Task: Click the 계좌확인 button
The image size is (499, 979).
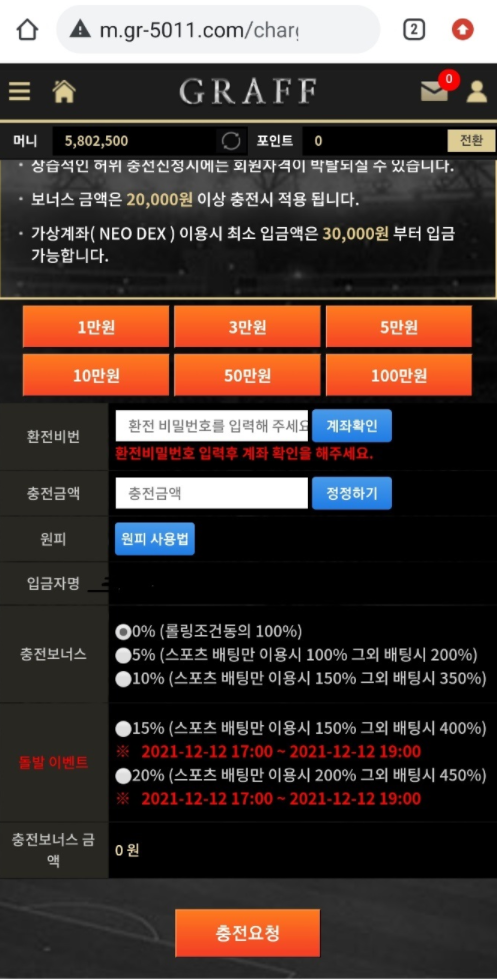Action: tap(352, 426)
